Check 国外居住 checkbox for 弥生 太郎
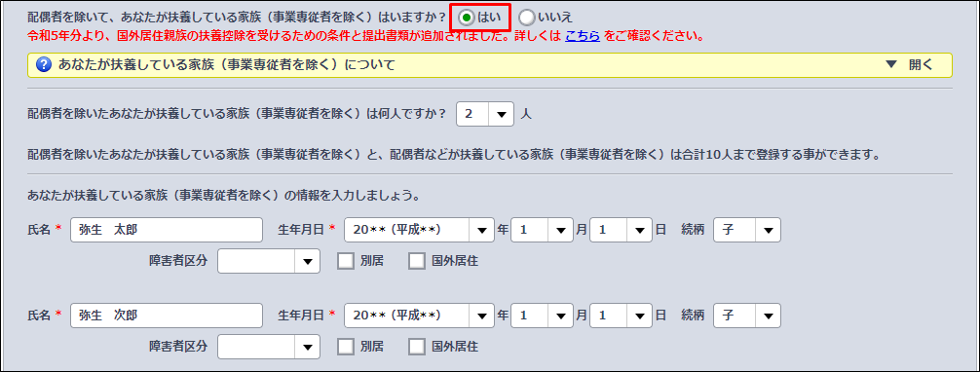Viewport: 980px width, 372px height. coord(417,261)
